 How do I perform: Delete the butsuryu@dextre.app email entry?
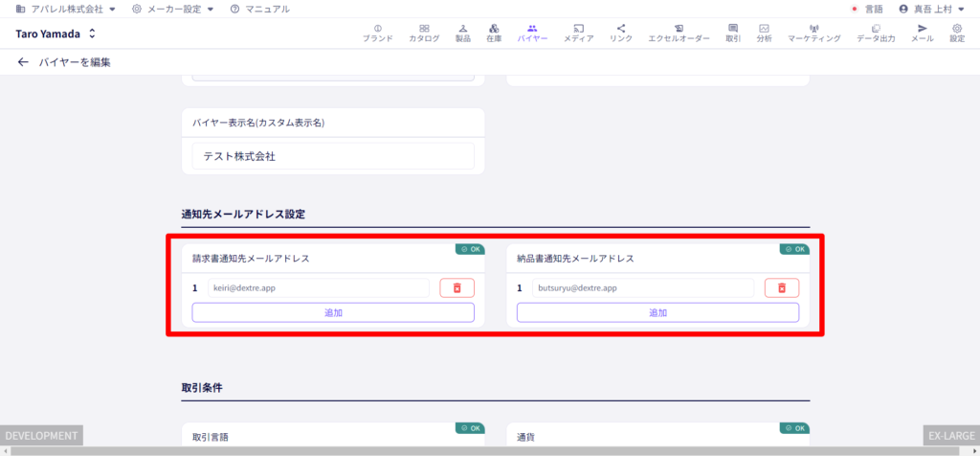coord(782,287)
